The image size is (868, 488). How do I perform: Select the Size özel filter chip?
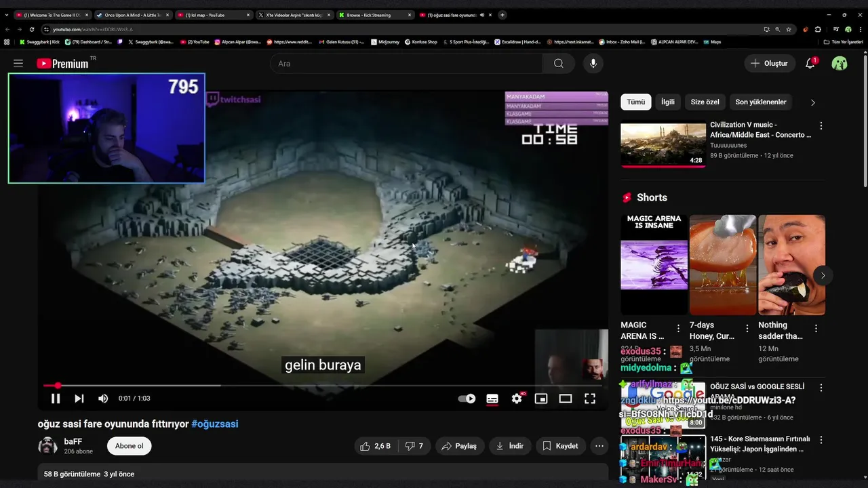705,102
